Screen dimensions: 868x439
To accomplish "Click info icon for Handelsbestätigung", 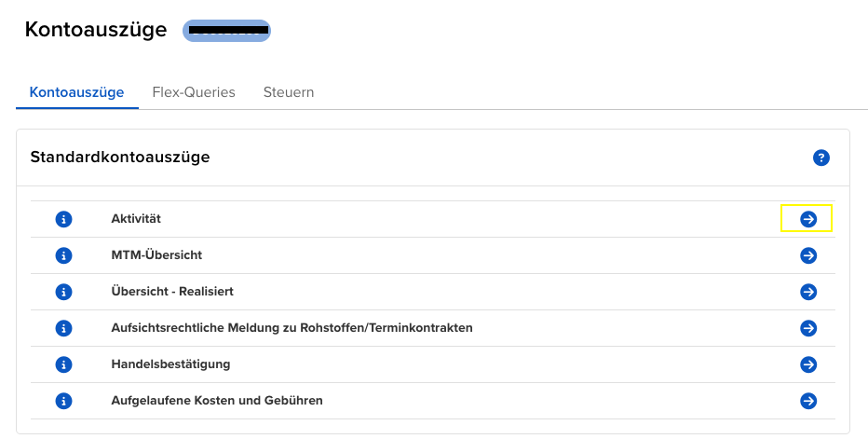I will point(63,364).
